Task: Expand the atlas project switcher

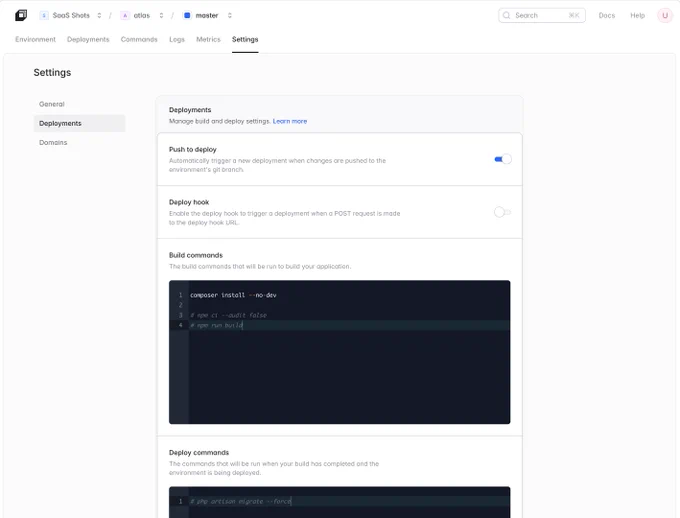Action: (161, 16)
